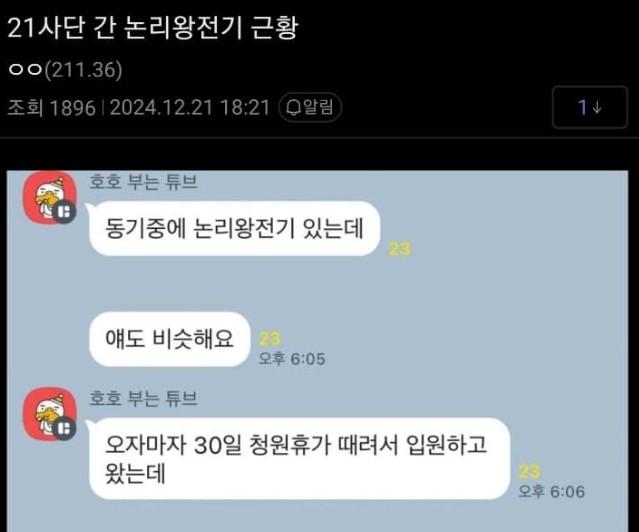This screenshot has width=639, height=532.
Task: Tap the timestamp 오후 6:05
Action: pos(292,359)
